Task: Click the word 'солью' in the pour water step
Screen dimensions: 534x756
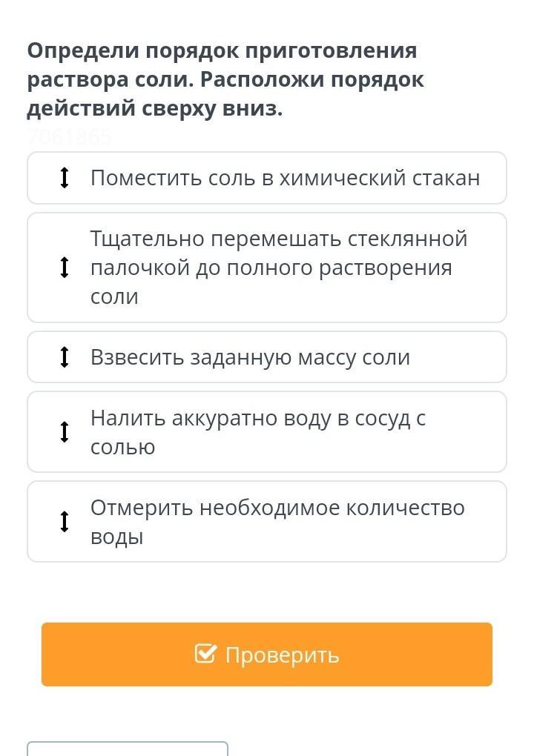Action: (122, 448)
